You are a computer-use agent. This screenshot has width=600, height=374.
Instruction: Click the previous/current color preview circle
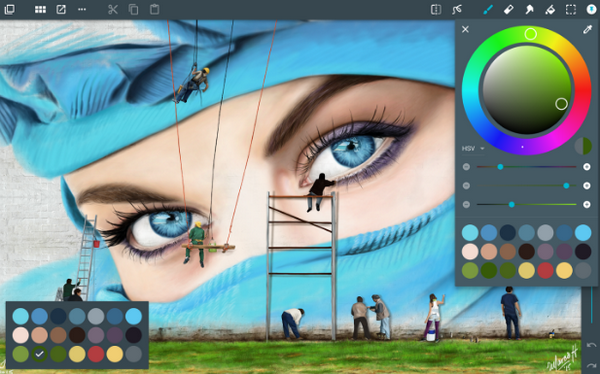[583, 146]
